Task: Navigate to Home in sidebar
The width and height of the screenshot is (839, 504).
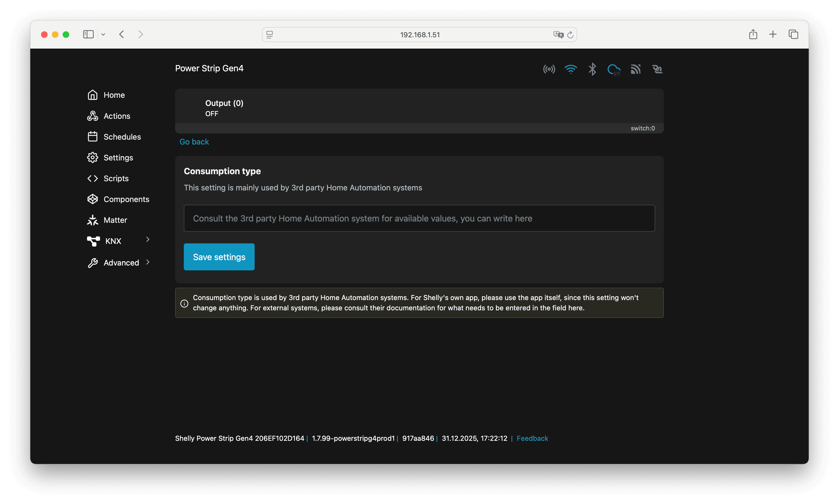Action: pyautogui.click(x=114, y=95)
